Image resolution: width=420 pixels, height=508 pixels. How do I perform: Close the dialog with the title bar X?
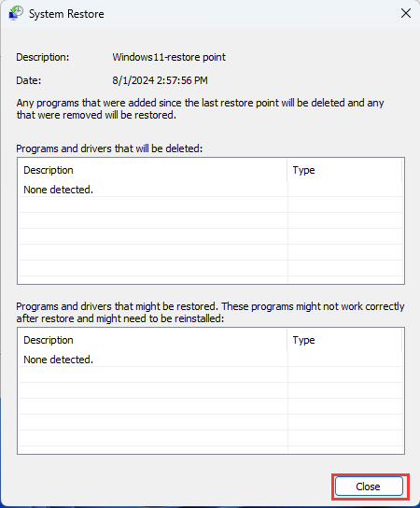pos(406,14)
